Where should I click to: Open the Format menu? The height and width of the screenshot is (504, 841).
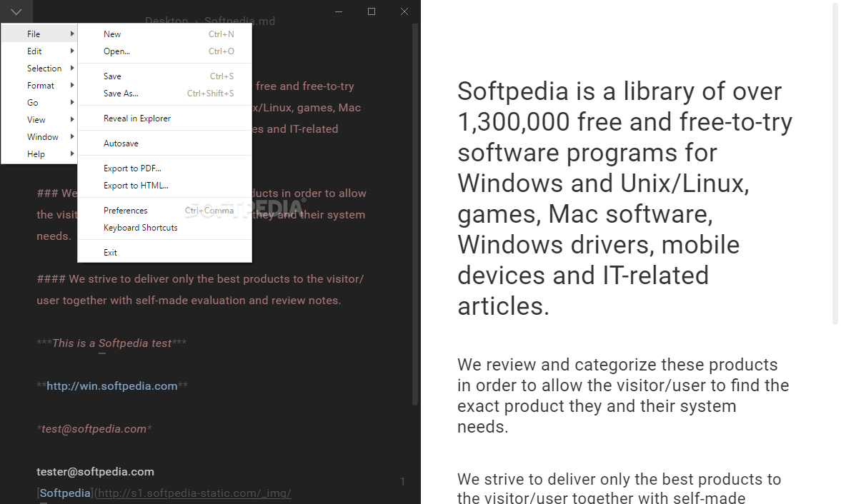coord(39,85)
